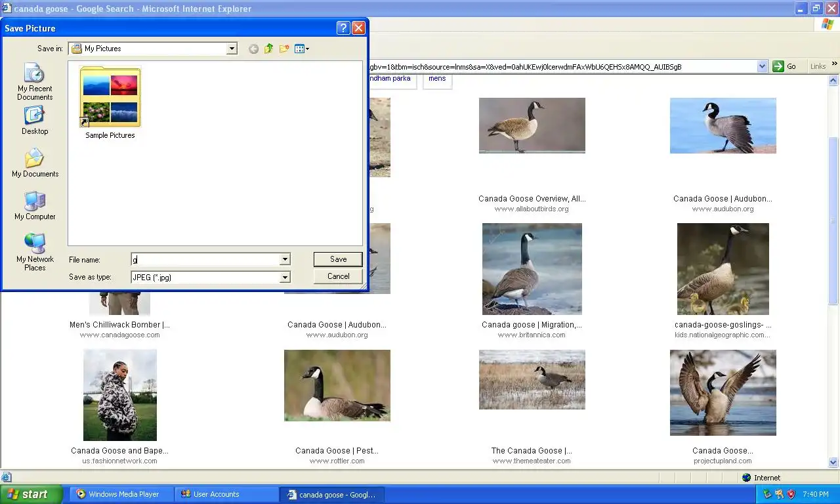Viewport: 840px width, 504px height.
Task: Click www.canadagoose.com source text
Action: (x=119, y=335)
